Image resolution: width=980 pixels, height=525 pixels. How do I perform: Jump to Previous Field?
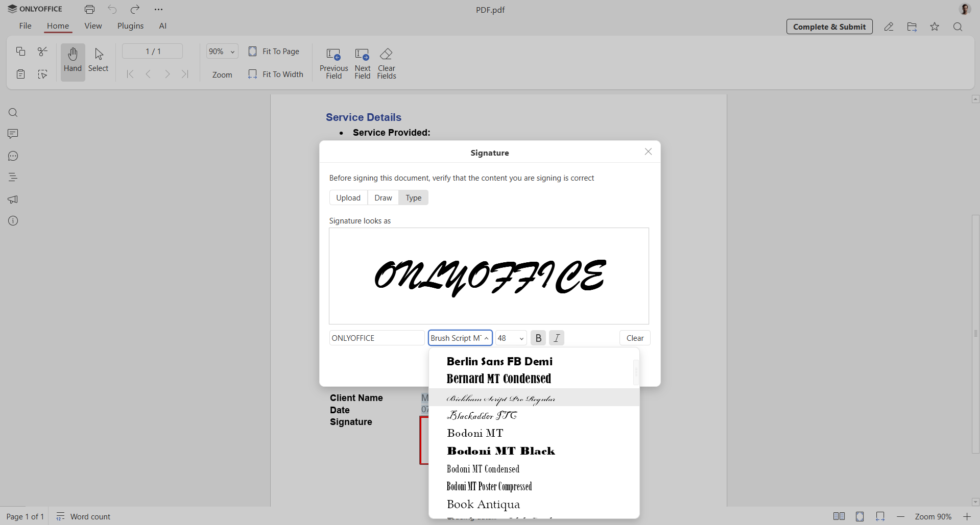pyautogui.click(x=333, y=62)
